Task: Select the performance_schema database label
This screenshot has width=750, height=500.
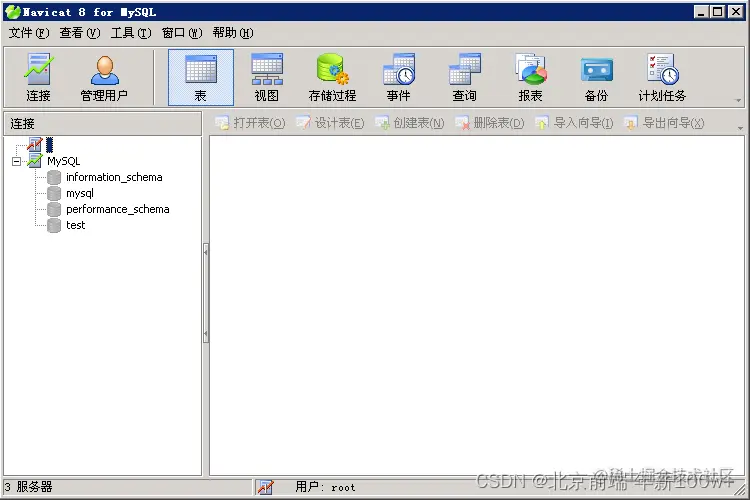Action: point(118,209)
